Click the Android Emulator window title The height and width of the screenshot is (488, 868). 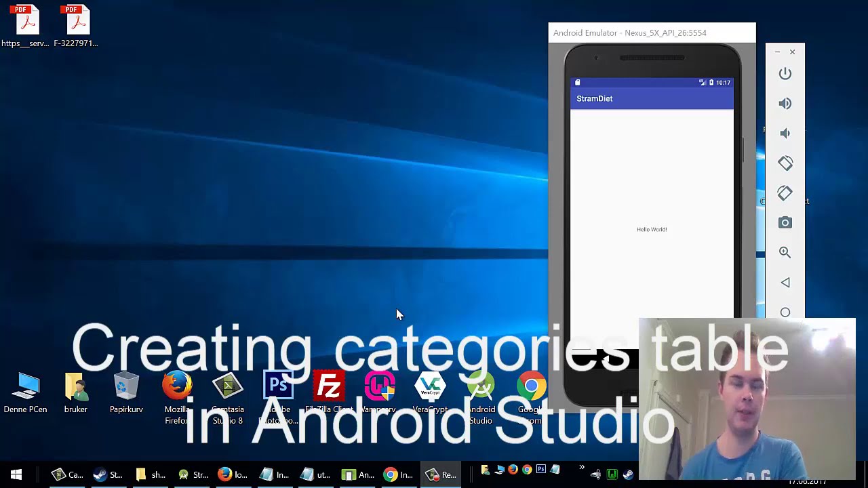coord(629,33)
